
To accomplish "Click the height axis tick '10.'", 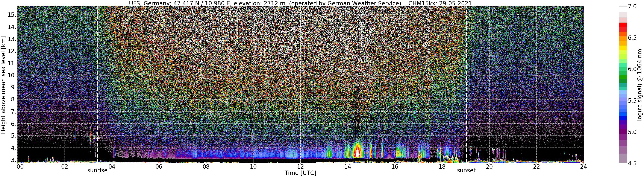I will pos(12,75).
